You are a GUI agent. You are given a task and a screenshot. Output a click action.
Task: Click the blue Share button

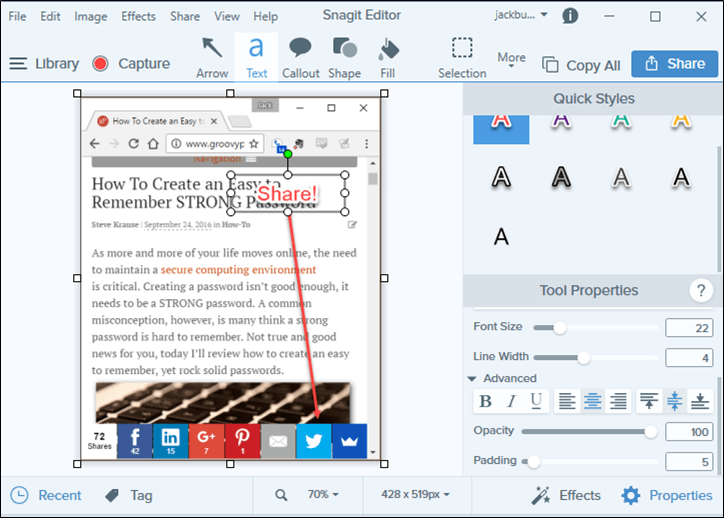675,64
